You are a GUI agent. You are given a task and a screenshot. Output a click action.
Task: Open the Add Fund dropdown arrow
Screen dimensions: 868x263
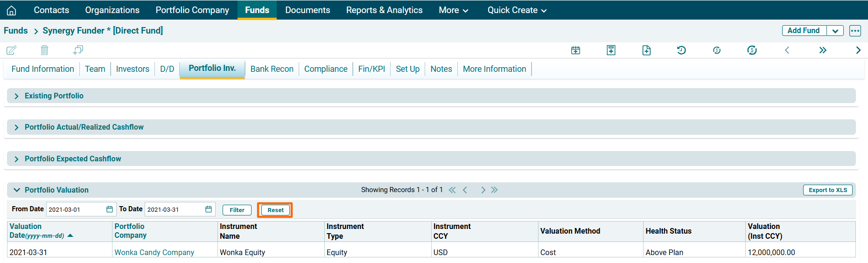click(x=835, y=31)
